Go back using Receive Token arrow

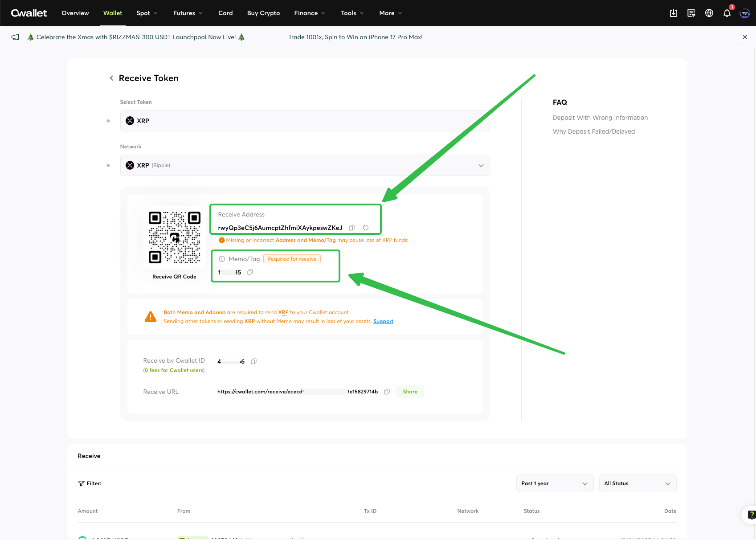click(111, 78)
